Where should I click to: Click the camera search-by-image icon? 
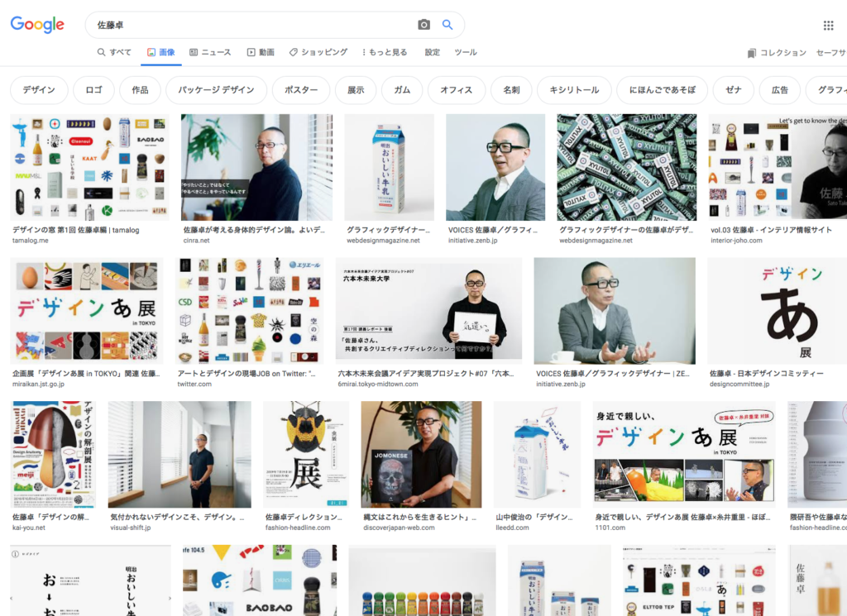423,25
